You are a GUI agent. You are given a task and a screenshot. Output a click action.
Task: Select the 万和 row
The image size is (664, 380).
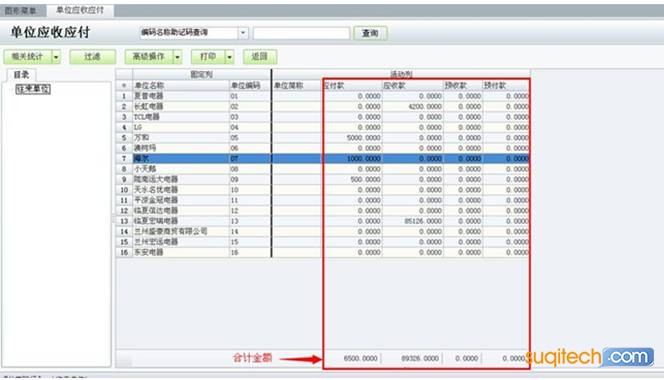tap(322, 138)
